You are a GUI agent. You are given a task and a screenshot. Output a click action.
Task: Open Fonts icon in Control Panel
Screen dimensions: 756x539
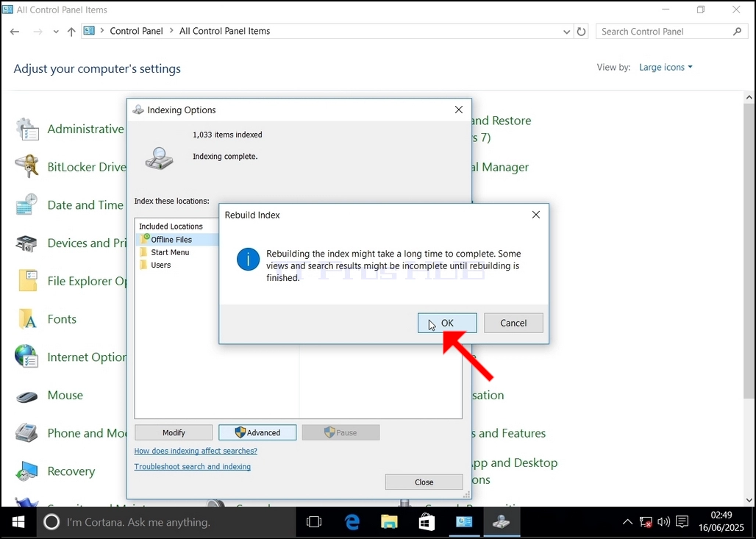point(27,318)
